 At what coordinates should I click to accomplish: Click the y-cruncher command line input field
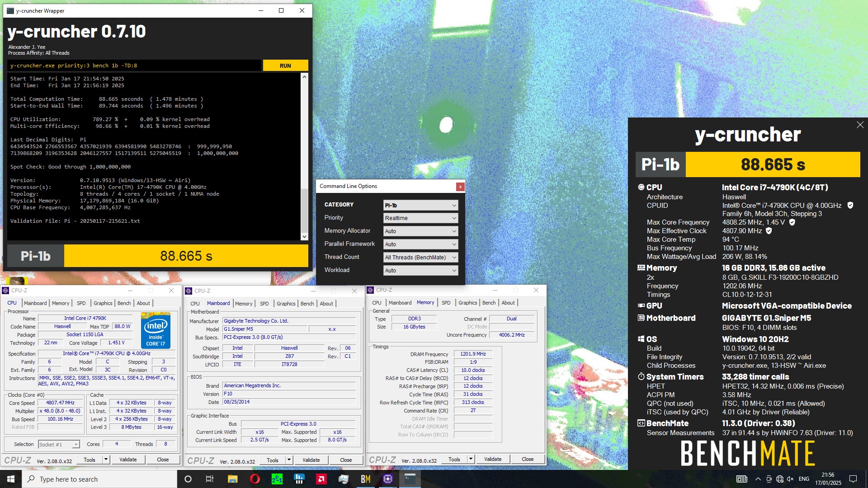135,66
